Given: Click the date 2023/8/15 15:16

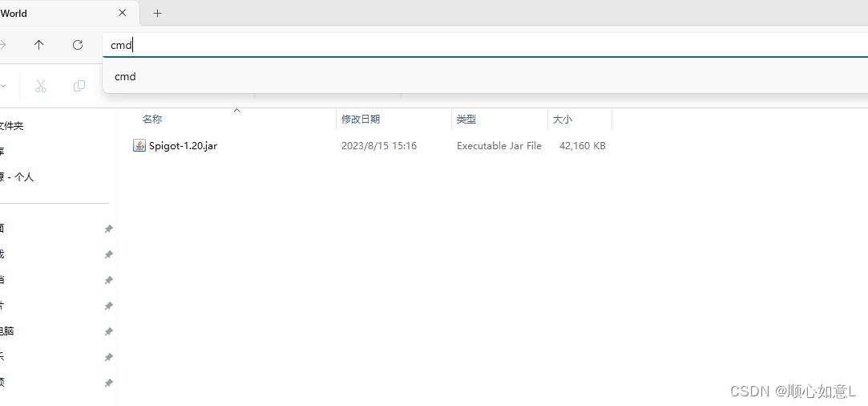Looking at the screenshot, I should [379, 146].
